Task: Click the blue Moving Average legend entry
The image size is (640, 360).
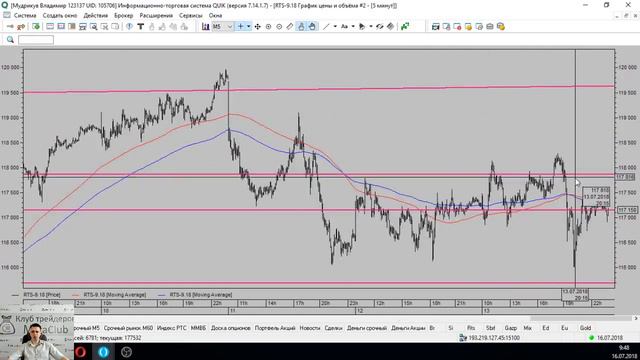Action: pyautogui.click(x=195, y=295)
